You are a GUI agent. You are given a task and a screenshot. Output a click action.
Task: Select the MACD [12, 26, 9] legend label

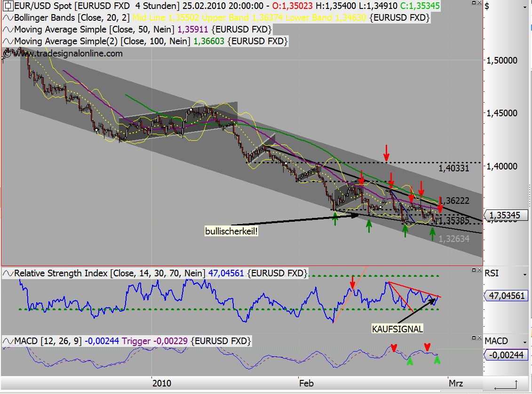[x=48, y=341]
